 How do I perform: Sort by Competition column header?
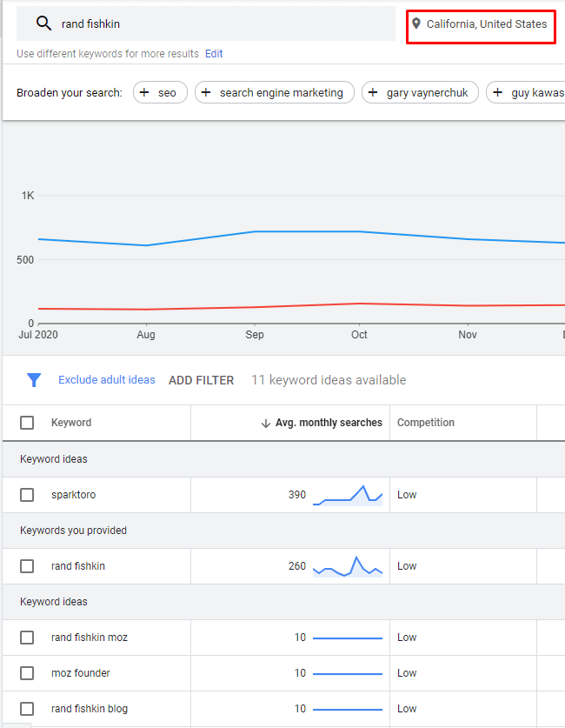[x=426, y=423]
